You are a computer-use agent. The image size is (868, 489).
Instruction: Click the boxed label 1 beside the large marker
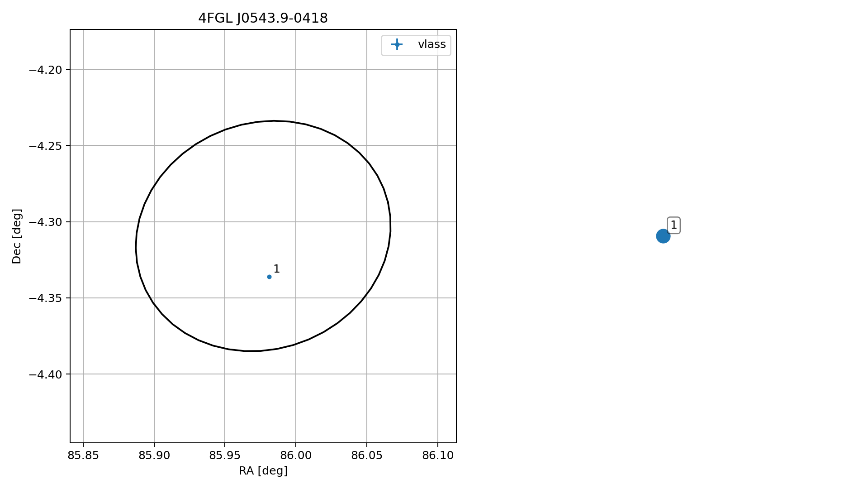click(x=674, y=225)
